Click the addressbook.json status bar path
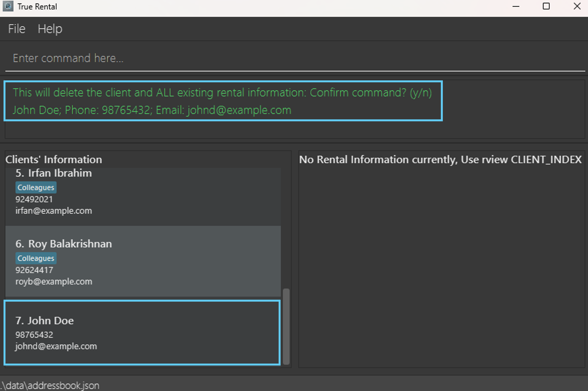Image resolution: width=588 pixels, height=391 pixels. coord(50,386)
